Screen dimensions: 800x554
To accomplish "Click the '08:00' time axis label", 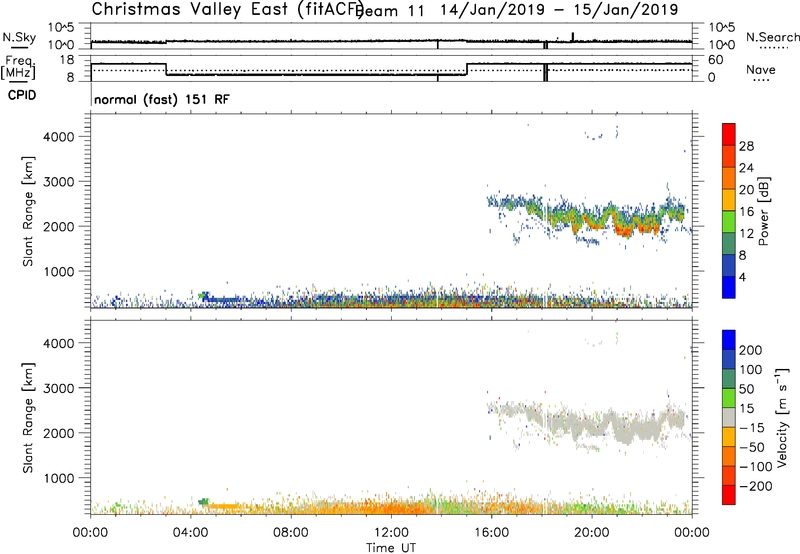I will 291,533.
